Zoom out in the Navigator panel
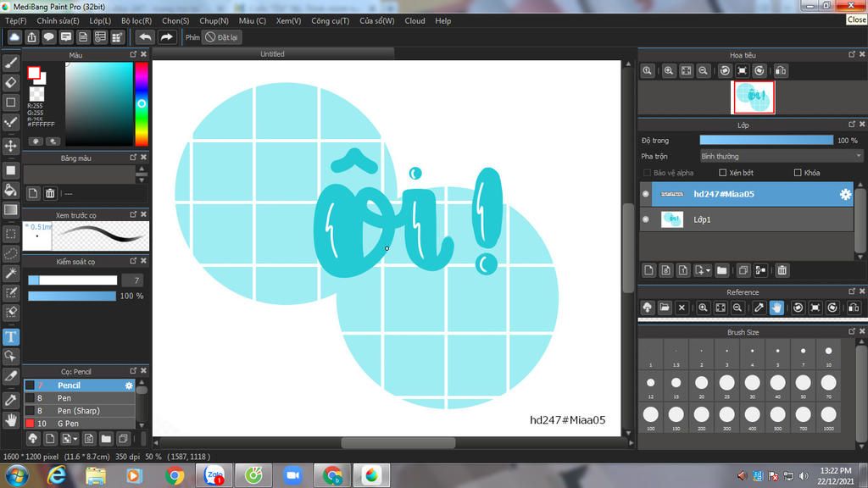The height and width of the screenshot is (488, 868). click(x=703, y=71)
